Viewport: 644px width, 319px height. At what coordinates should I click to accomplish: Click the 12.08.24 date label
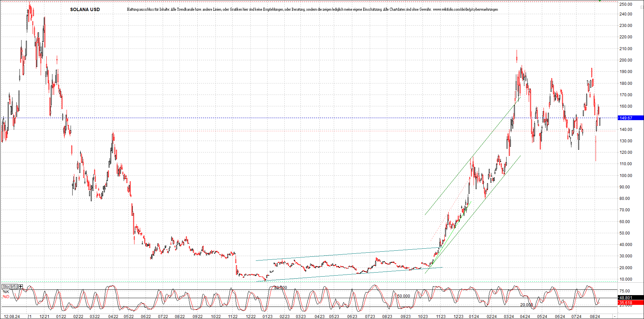(x=12, y=317)
